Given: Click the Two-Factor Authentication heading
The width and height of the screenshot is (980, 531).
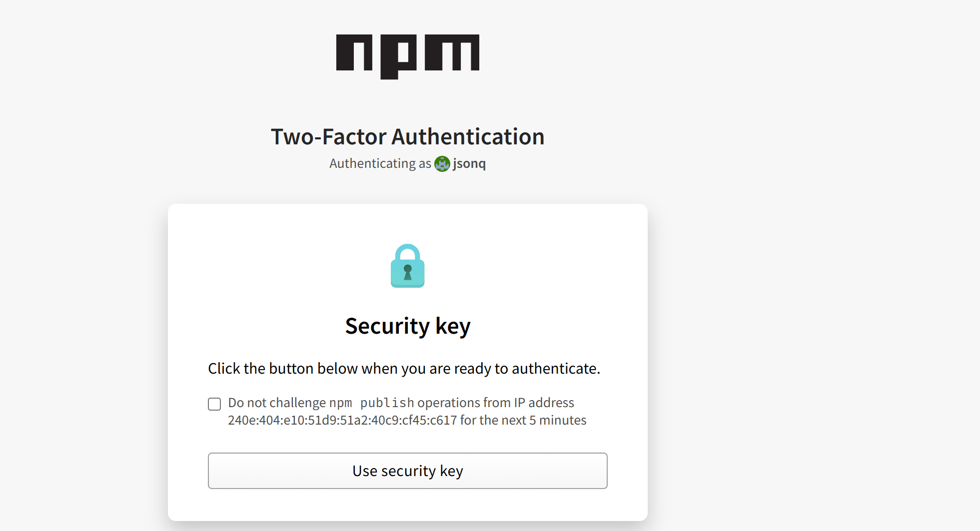Looking at the screenshot, I should 407,137.
